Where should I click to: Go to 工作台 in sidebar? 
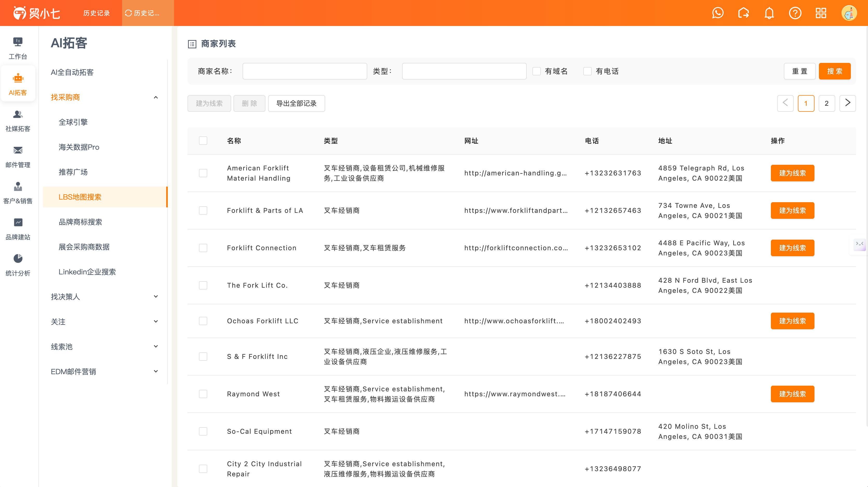click(18, 48)
